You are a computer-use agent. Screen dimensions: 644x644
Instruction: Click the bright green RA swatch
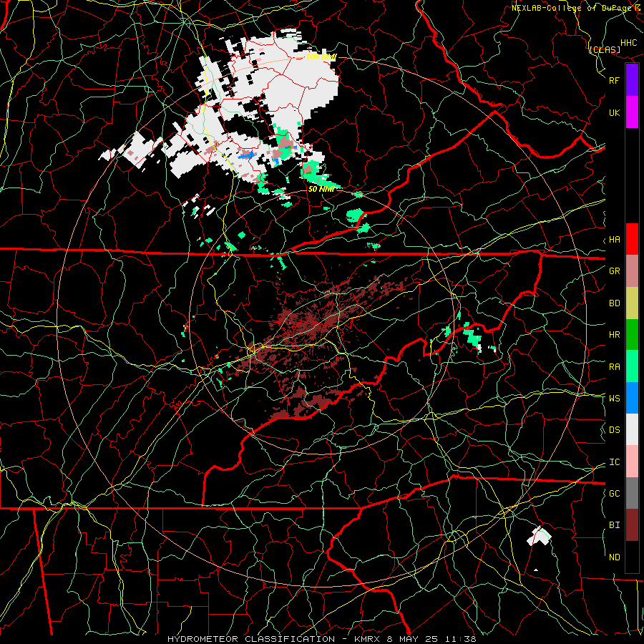[632, 366]
